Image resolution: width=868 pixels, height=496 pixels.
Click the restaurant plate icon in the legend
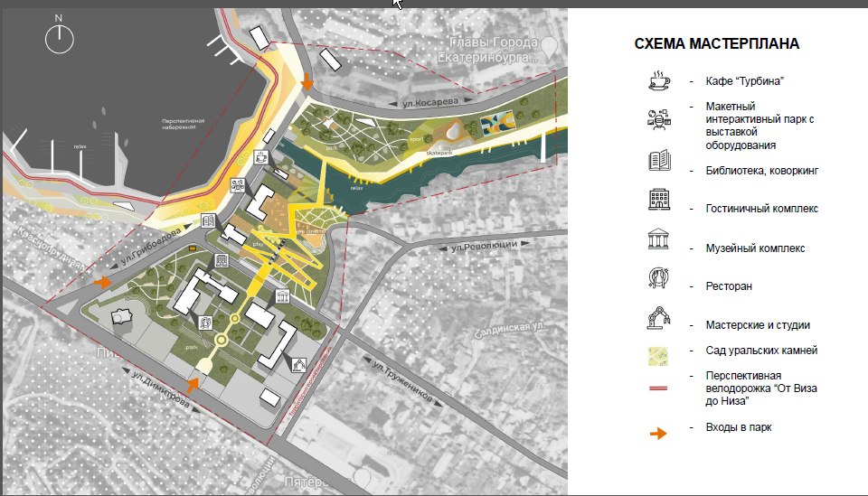[658, 279]
